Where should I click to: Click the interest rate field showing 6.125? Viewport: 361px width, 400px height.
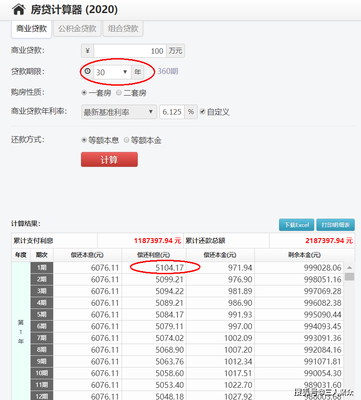[x=172, y=112]
